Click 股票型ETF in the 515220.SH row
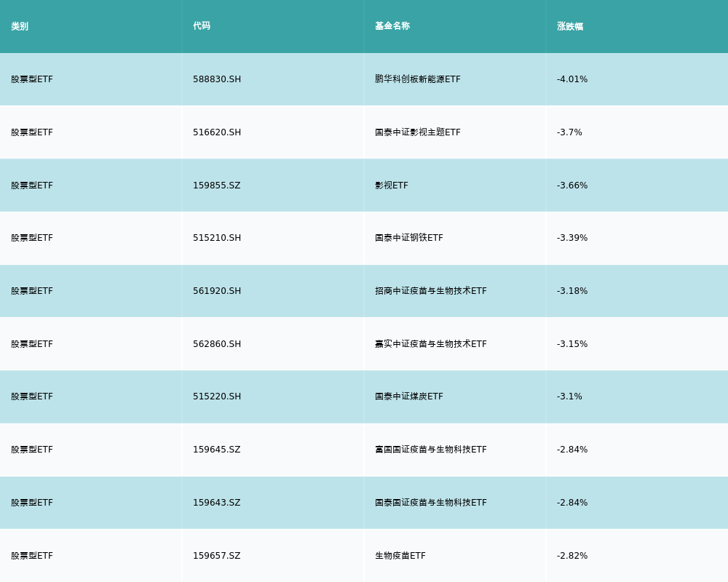The width and height of the screenshot is (728, 582). click(32, 396)
